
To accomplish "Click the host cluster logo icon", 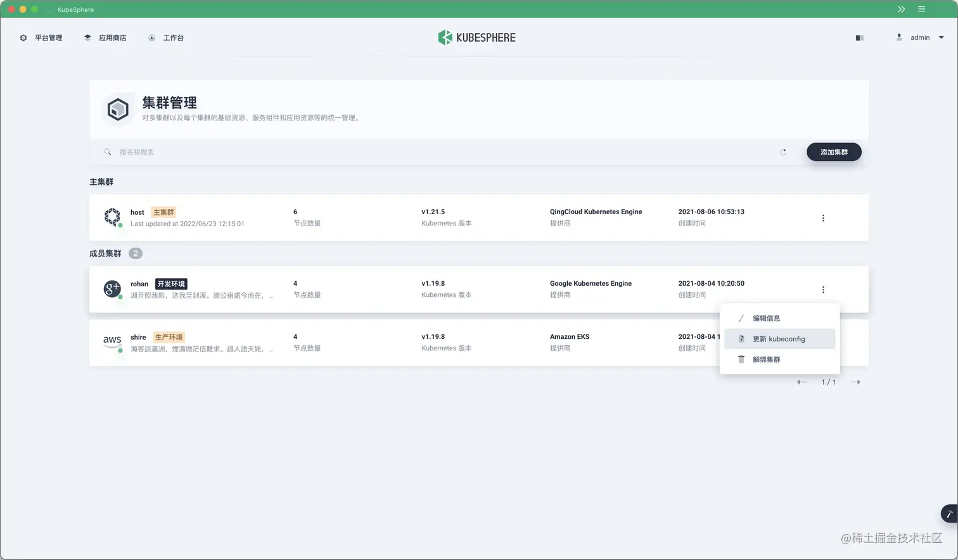I will coord(112,217).
